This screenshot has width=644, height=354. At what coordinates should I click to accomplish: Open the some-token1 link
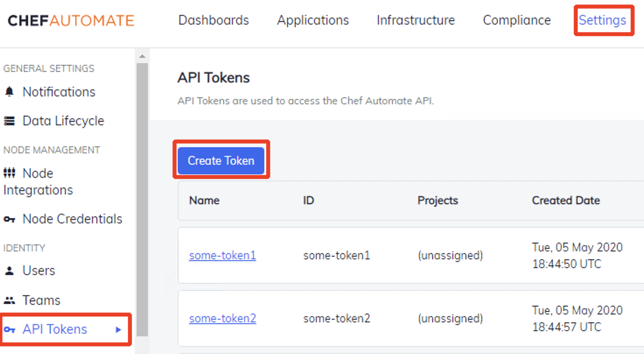coord(223,255)
